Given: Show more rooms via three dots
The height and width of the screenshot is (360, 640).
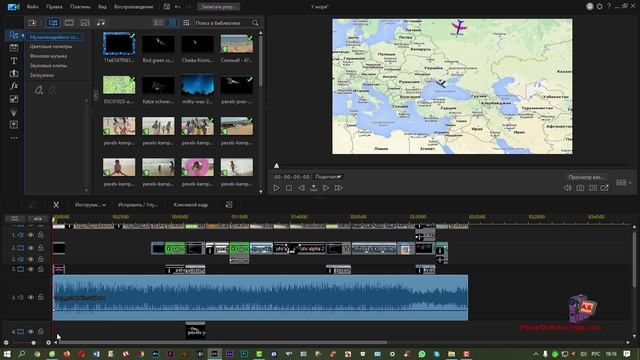Looking at the screenshot, I should point(14,138).
